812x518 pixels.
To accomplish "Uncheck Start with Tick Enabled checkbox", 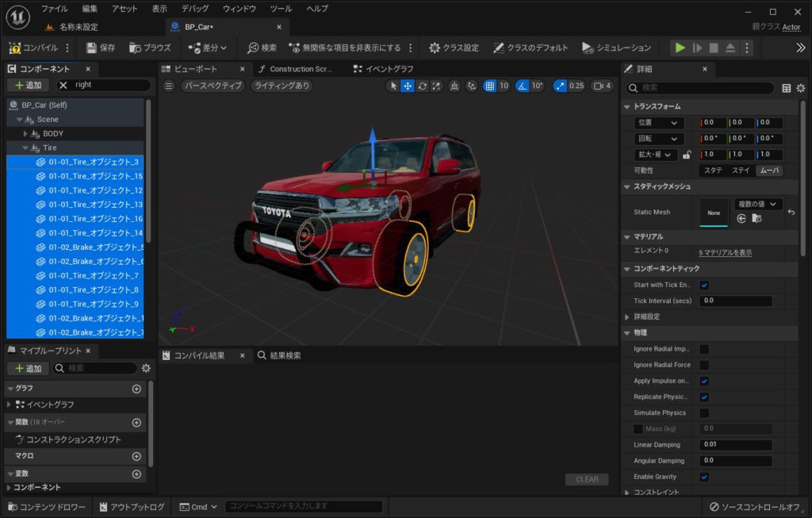I will 704,286.
